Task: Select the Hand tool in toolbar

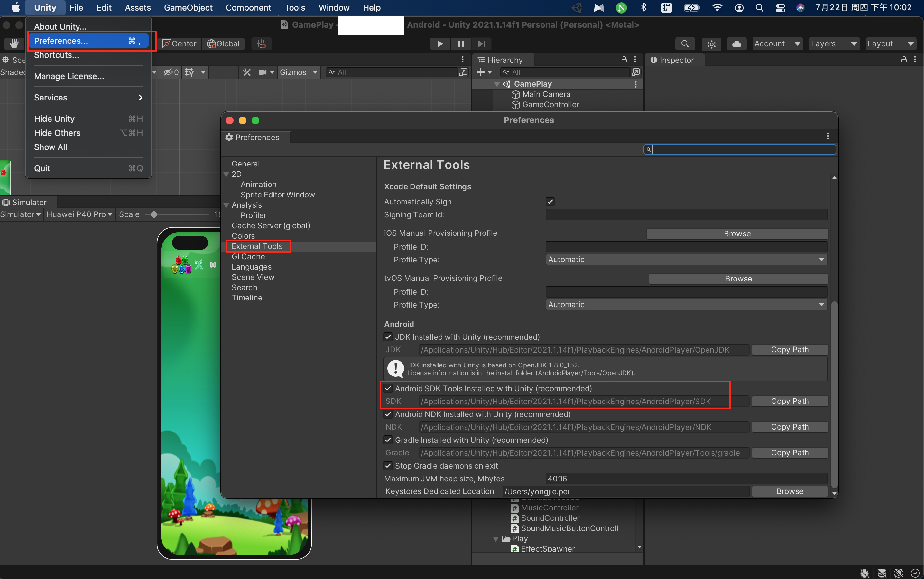Action: click(x=14, y=44)
